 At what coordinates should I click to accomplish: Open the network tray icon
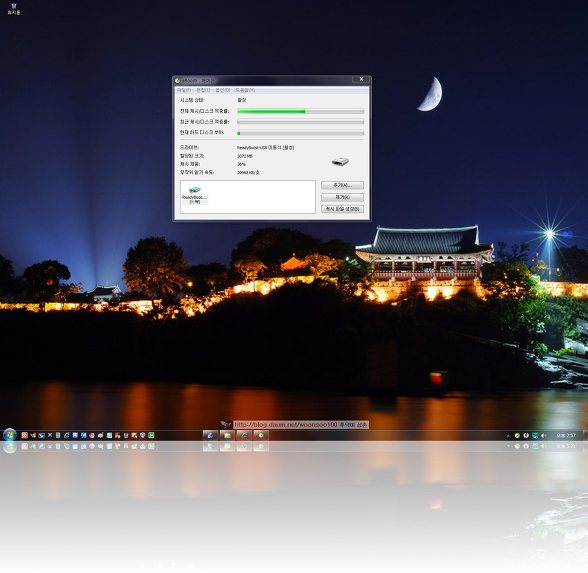[x=535, y=435]
